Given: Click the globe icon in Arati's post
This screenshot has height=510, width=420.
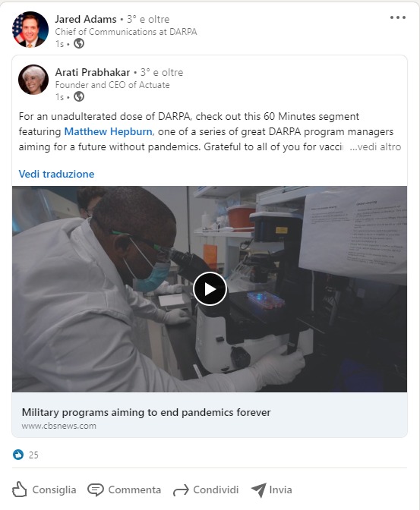Looking at the screenshot, I should click(x=79, y=96).
